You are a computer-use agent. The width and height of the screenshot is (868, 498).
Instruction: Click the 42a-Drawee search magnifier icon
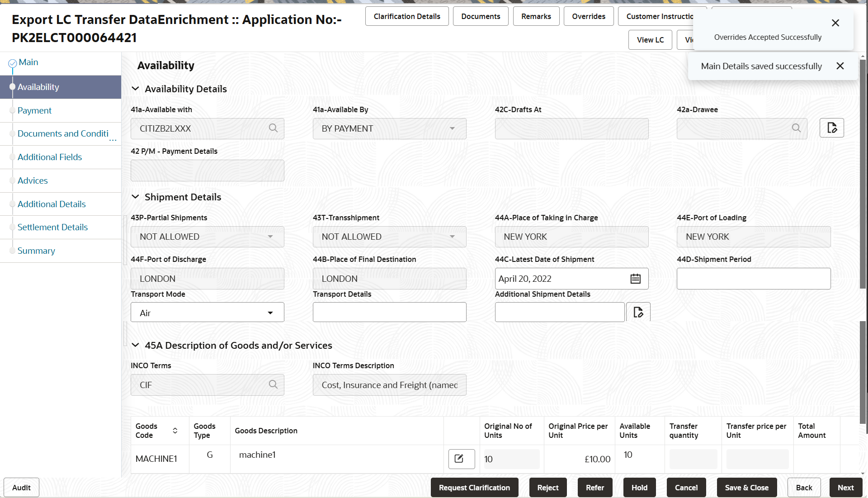point(796,128)
